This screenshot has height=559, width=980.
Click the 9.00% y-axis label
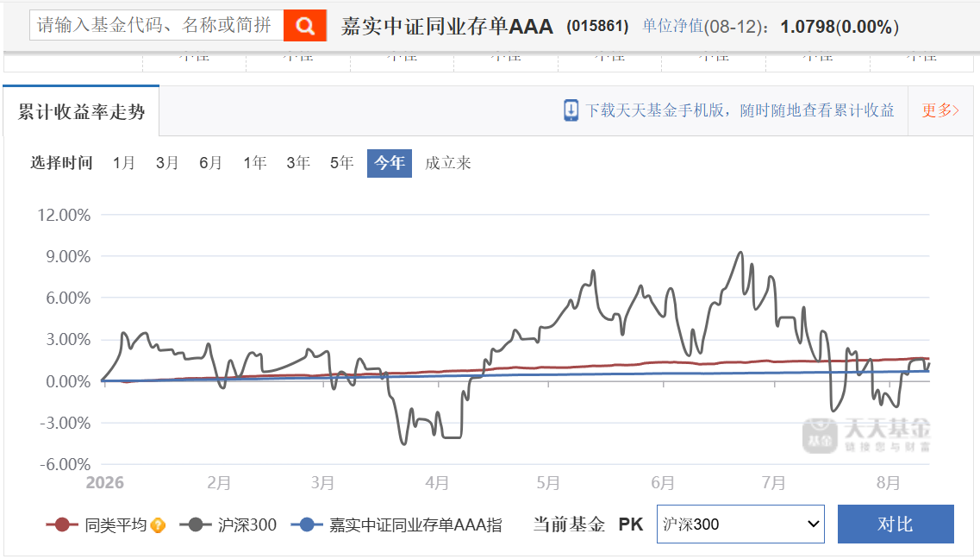point(68,256)
